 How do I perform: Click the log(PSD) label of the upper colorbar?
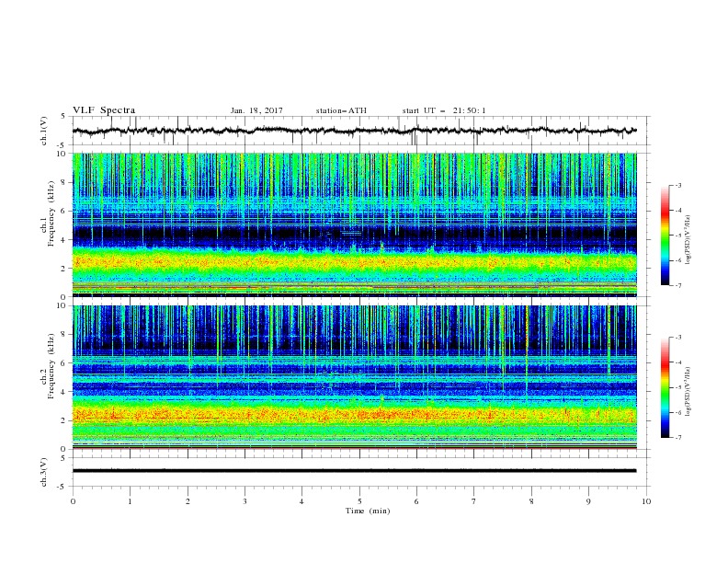(688, 240)
